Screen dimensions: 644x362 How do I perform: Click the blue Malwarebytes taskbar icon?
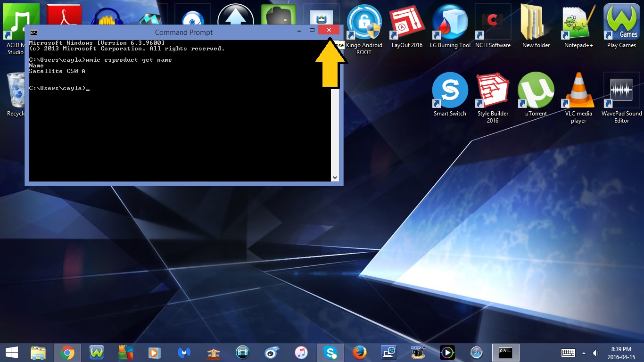pos(184,353)
